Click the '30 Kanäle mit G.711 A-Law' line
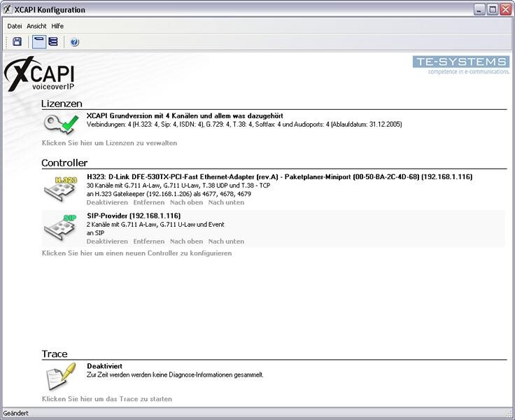Viewport: 515px width, 420px height. (x=178, y=185)
